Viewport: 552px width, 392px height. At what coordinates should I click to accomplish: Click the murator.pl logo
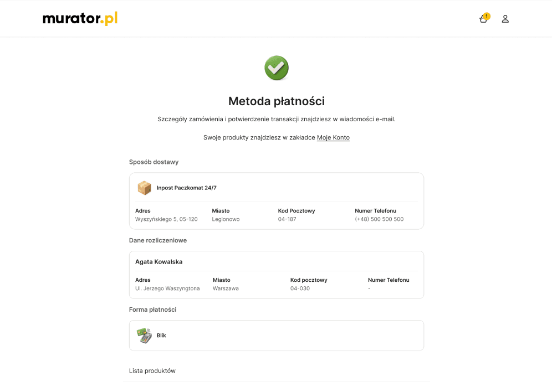(79, 18)
